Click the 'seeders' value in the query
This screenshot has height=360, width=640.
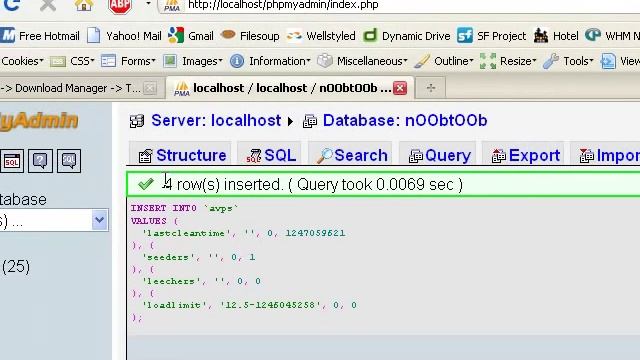click(x=168, y=257)
